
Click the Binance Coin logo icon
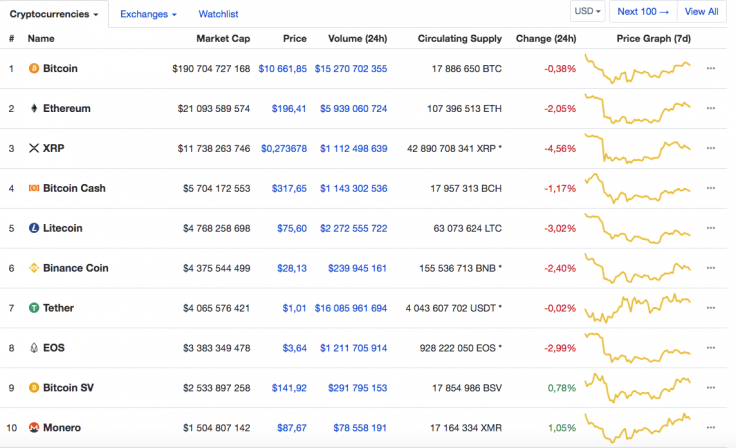pos(34,268)
